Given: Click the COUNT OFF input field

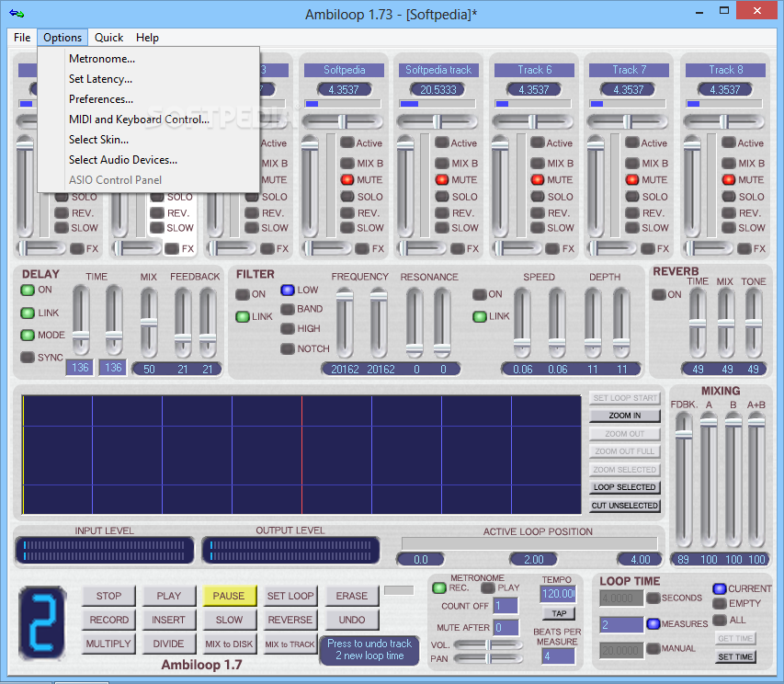Looking at the screenshot, I should pyautogui.click(x=506, y=606).
